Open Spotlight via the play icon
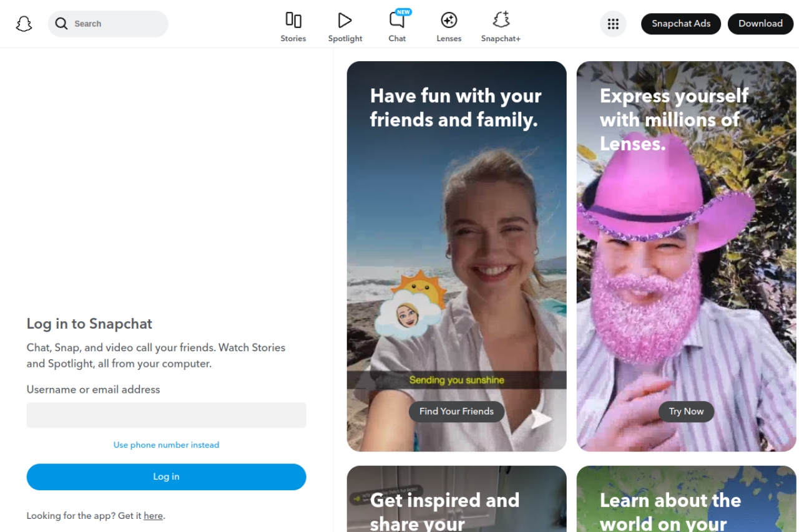 345,21
